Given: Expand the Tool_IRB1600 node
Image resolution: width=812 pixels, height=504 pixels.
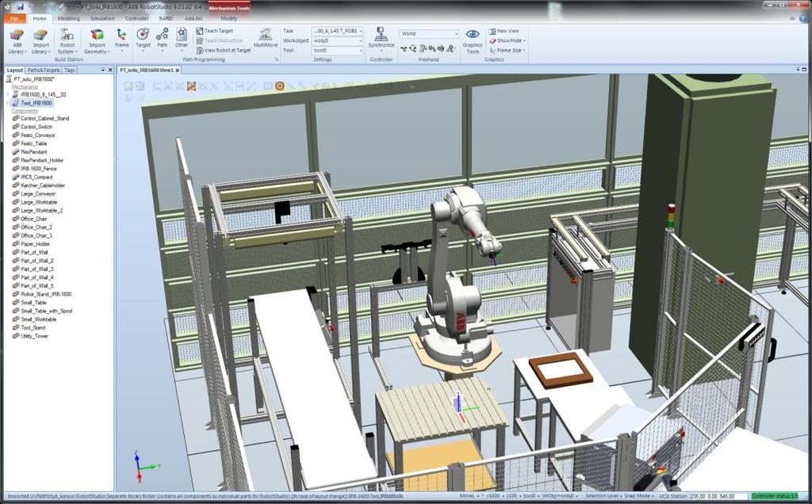Looking at the screenshot, I should 8,103.
